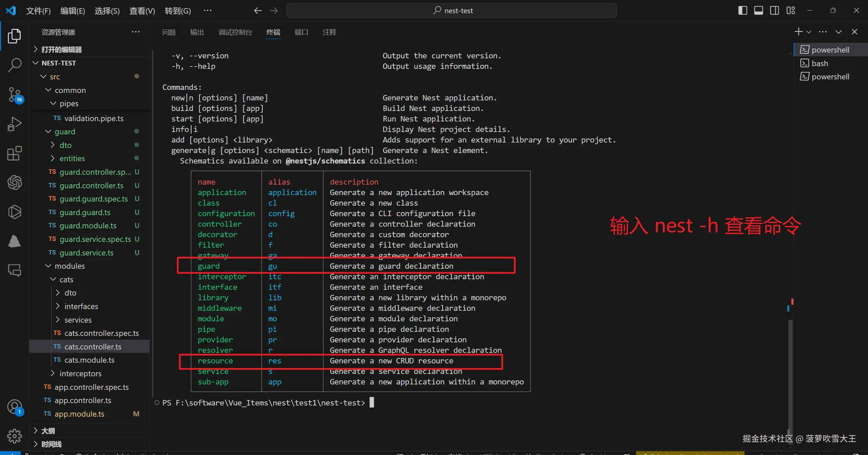The height and width of the screenshot is (455, 868).
Task: Collapse the guard folder
Action: click(65, 132)
